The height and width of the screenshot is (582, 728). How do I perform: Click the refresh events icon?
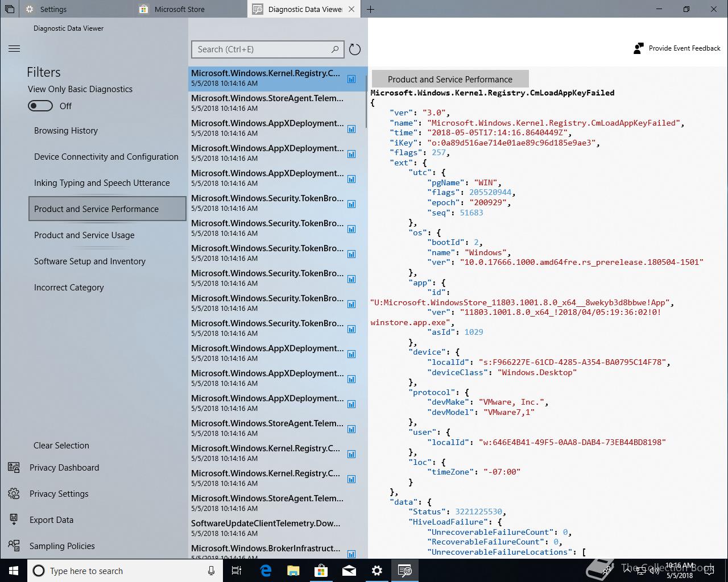355,49
